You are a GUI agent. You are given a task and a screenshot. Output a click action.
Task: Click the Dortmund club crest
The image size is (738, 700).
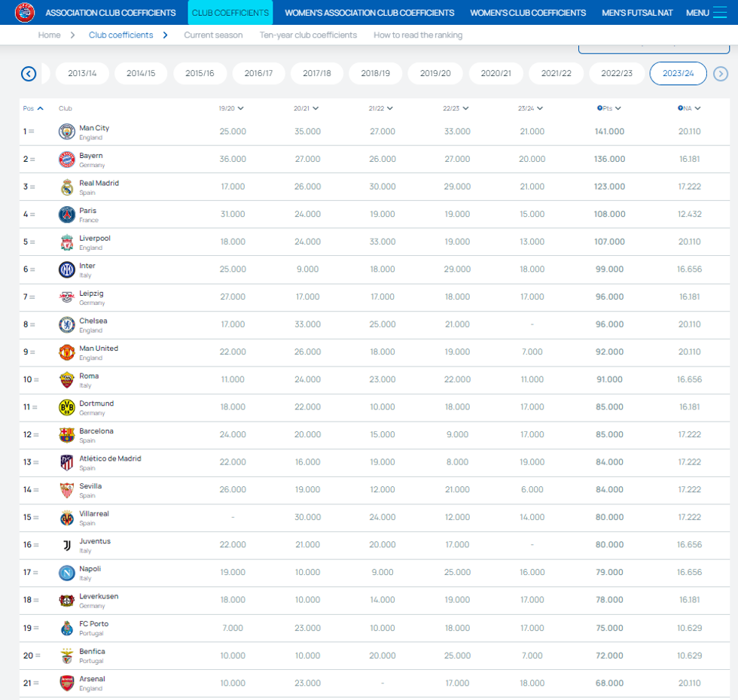(x=67, y=407)
